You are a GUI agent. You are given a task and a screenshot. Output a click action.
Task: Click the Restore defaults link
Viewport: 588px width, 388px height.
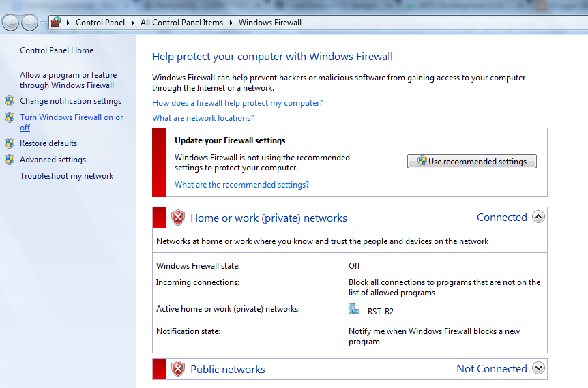(x=48, y=143)
